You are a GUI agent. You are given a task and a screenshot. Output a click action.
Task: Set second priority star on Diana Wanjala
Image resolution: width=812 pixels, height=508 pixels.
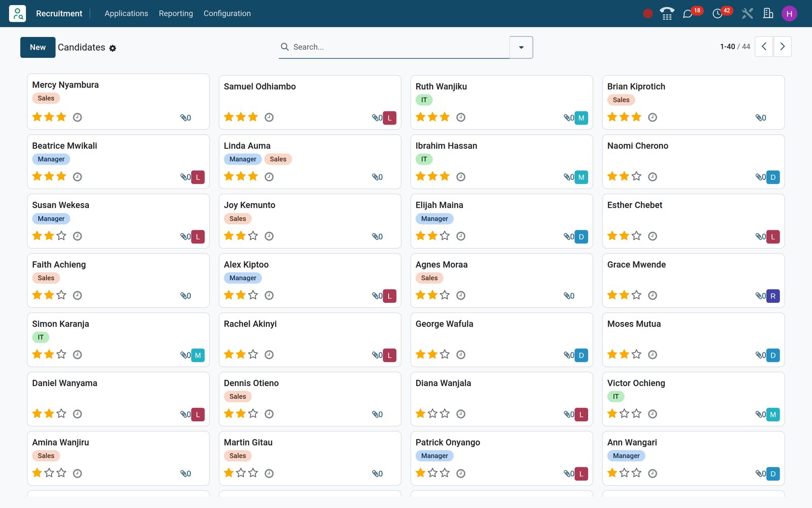tap(432, 414)
